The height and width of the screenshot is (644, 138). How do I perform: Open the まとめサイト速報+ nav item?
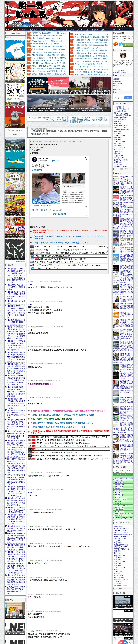(98, 30)
